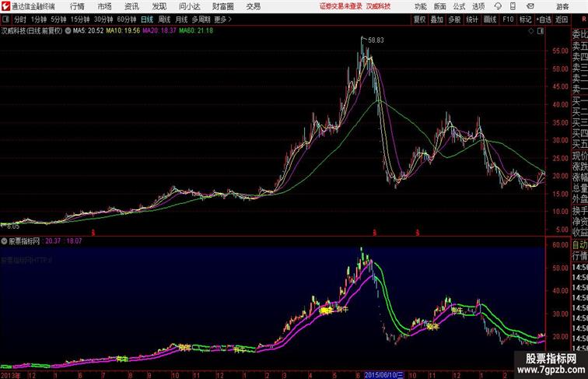The height and width of the screenshot is (379, 588).
Task: Click the 多股 multi-stock toolbar button
Action: pos(454,19)
